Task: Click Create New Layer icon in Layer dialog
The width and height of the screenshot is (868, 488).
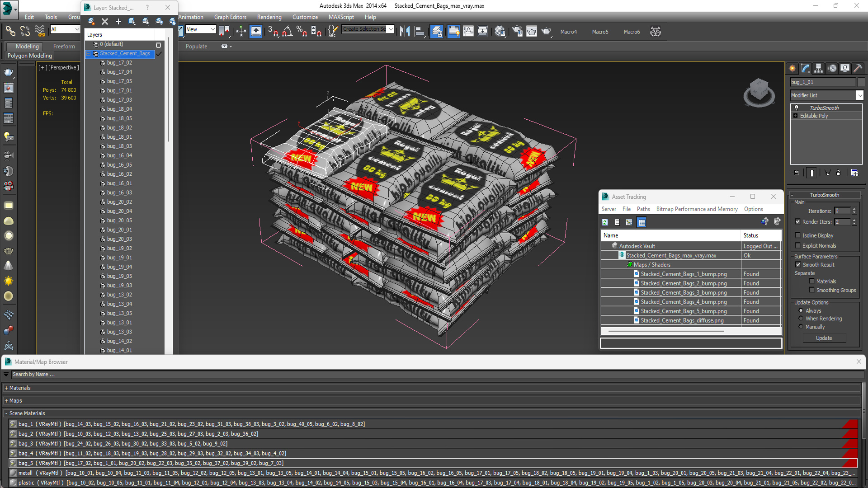Action: (x=91, y=21)
